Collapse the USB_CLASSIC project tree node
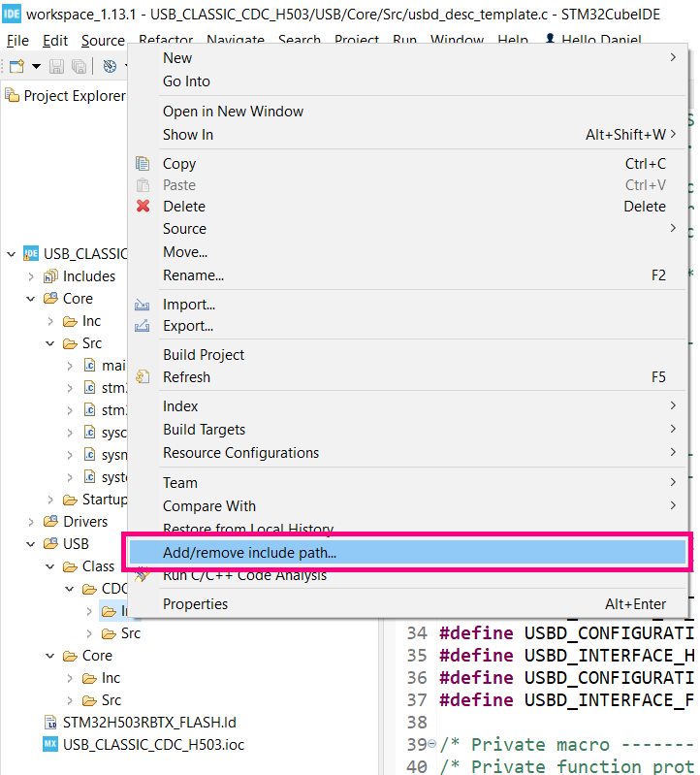 (12, 254)
